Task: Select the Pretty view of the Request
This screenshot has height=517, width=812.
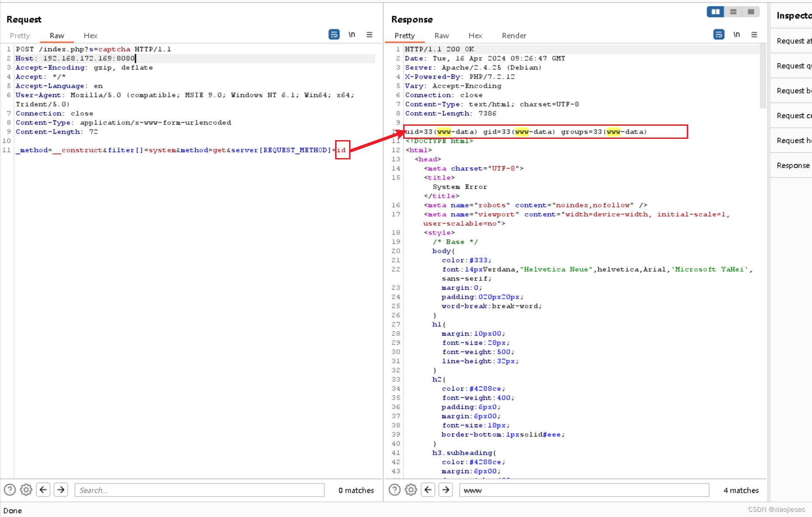Action: point(20,35)
